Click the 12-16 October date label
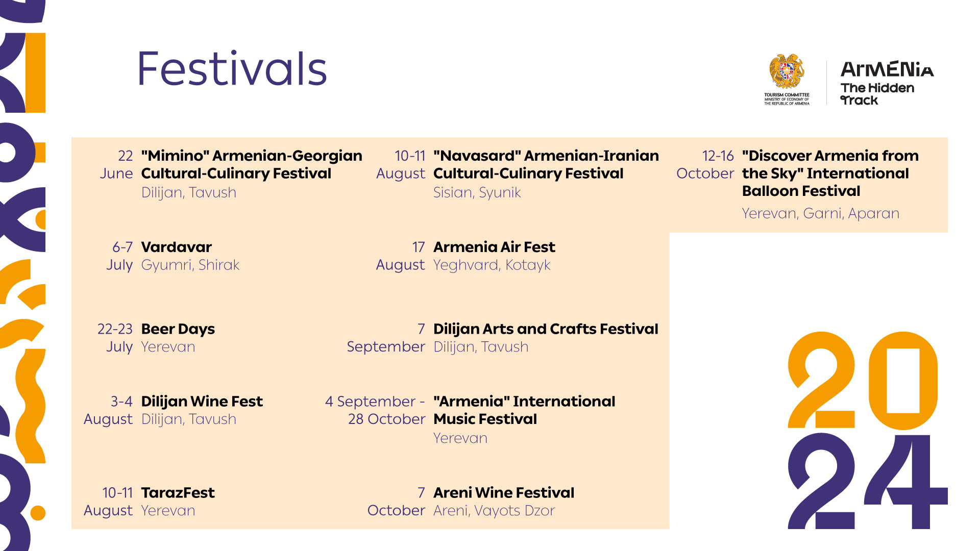This screenshot has height=551, width=980. [x=705, y=164]
